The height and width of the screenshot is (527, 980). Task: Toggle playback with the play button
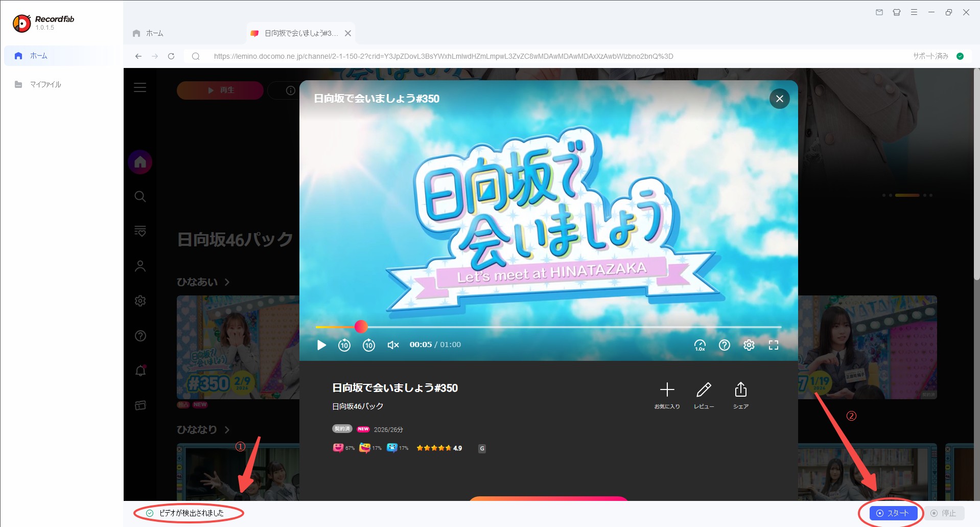tap(321, 345)
